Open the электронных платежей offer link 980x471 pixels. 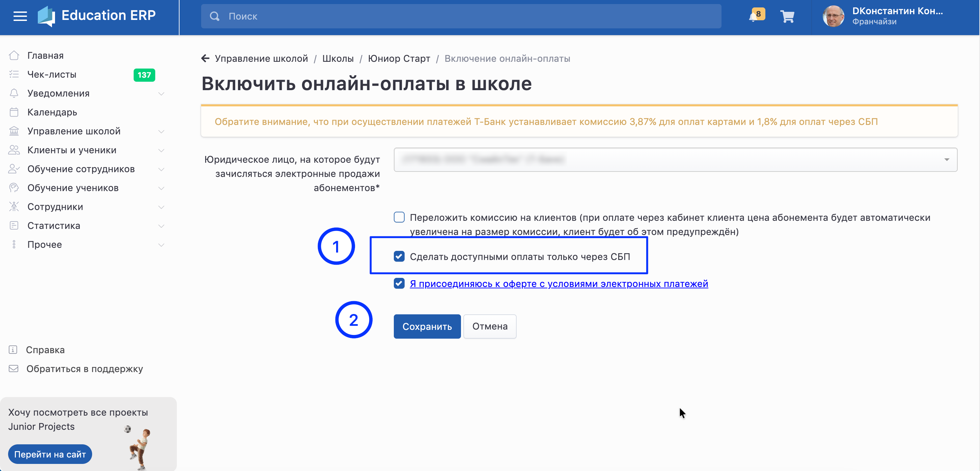point(559,284)
